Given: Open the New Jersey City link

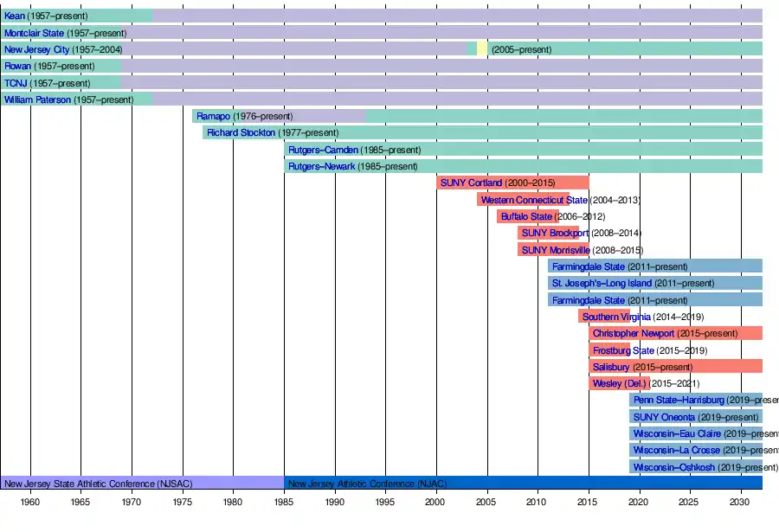Looking at the screenshot, I should (x=36, y=50).
